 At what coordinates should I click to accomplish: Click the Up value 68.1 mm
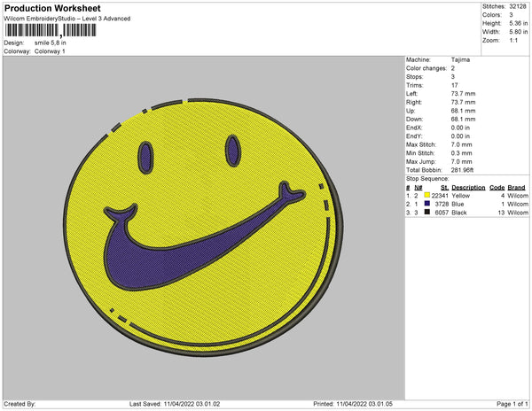click(463, 111)
